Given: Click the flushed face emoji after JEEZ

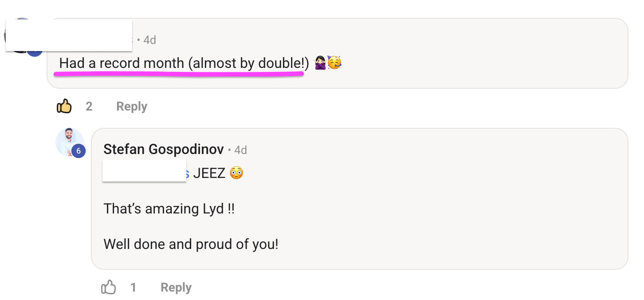Looking at the screenshot, I should [236, 173].
